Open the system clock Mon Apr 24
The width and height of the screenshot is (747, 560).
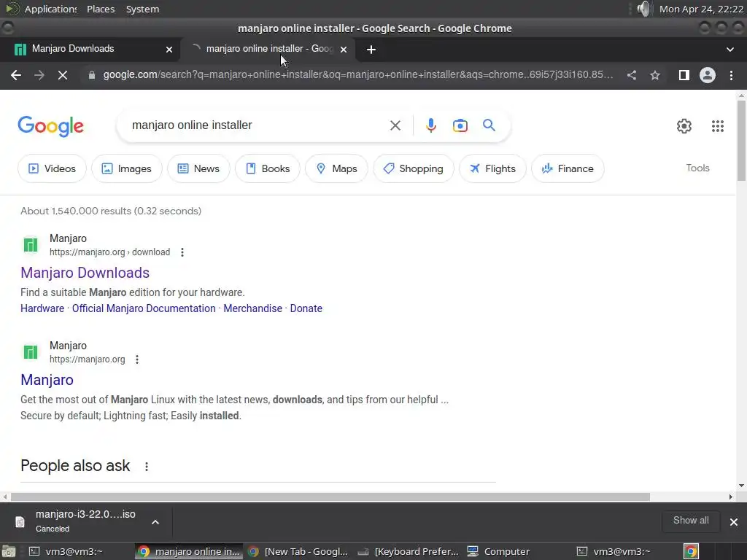(x=701, y=9)
